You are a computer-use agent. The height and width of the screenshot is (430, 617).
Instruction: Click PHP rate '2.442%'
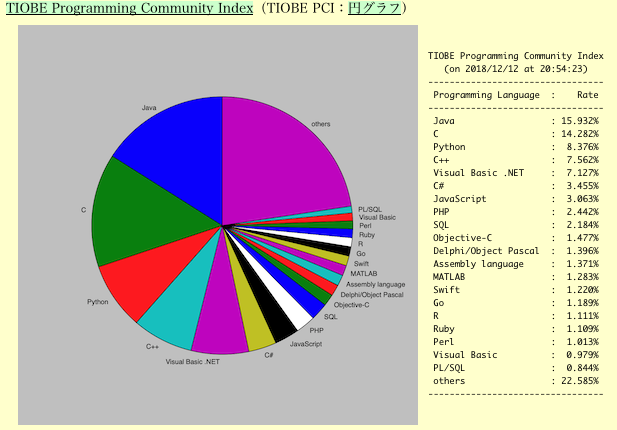point(582,212)
